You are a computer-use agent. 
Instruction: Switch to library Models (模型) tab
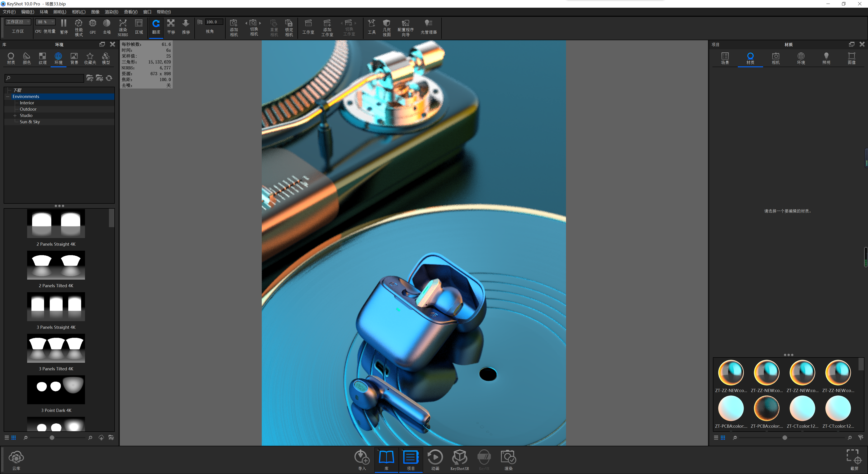click(106, 58)
